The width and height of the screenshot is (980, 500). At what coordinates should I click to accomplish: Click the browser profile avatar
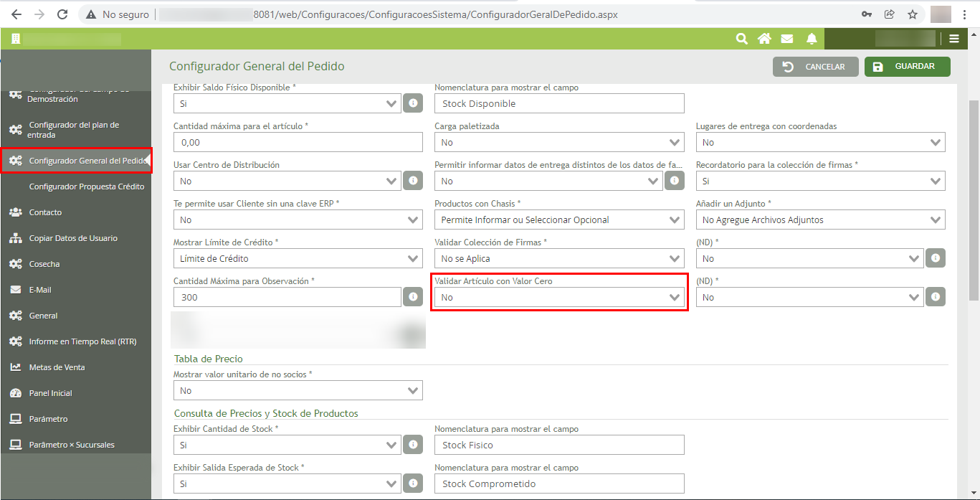pos(941,14)
